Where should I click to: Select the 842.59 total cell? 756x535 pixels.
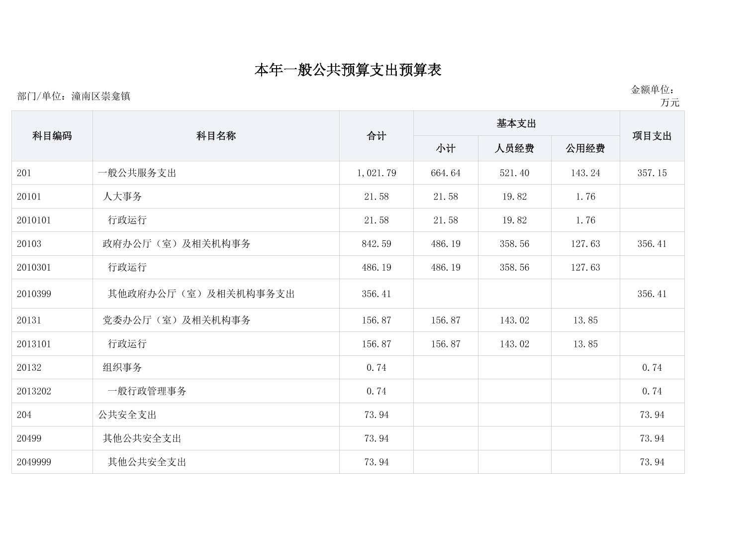[376, 244]
